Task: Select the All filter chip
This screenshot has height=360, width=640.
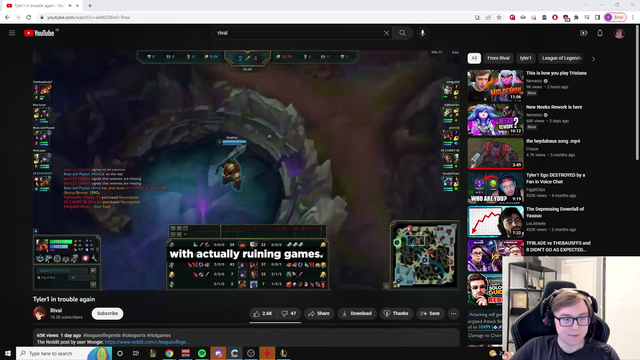Action: [474, 58]
